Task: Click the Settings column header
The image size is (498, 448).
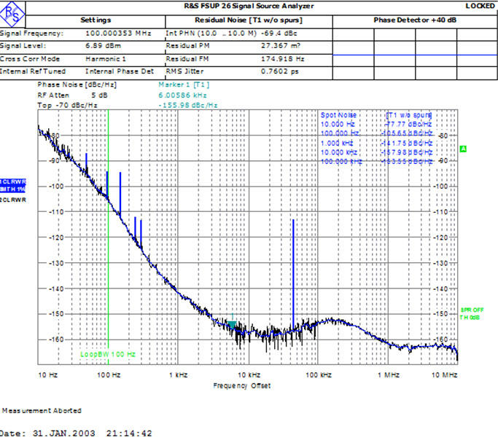Action: point(96,20)
